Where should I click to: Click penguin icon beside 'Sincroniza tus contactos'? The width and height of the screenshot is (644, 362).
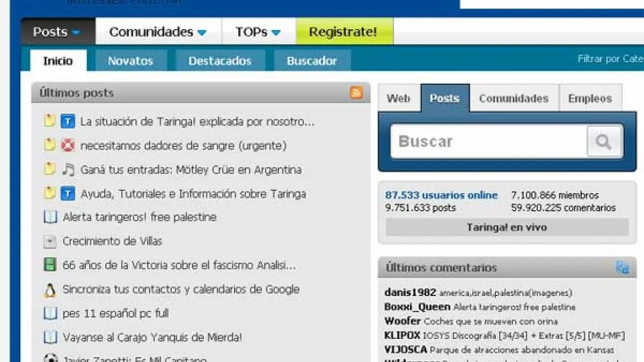point(50,290)
